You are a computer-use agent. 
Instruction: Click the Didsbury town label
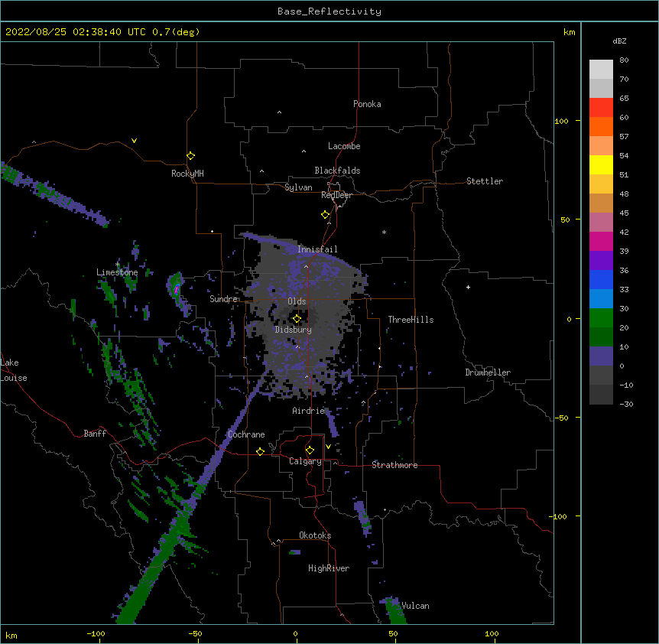point(293,330)
